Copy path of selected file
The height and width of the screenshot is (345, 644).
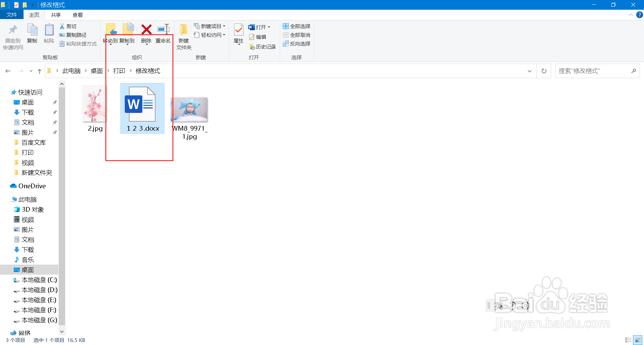tap(73, 35)
